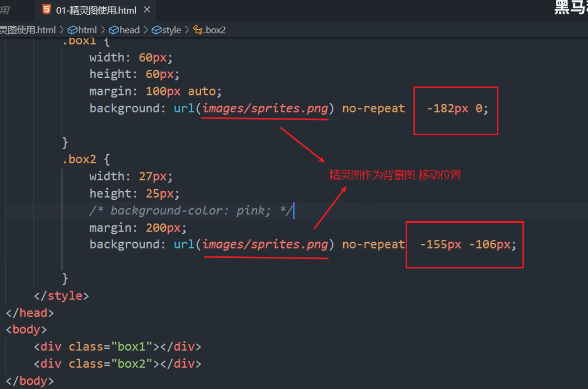Click 'no-repeat' in the .box2 background
The height and width of the screenshot is (389, 588).
pos(374,244)
